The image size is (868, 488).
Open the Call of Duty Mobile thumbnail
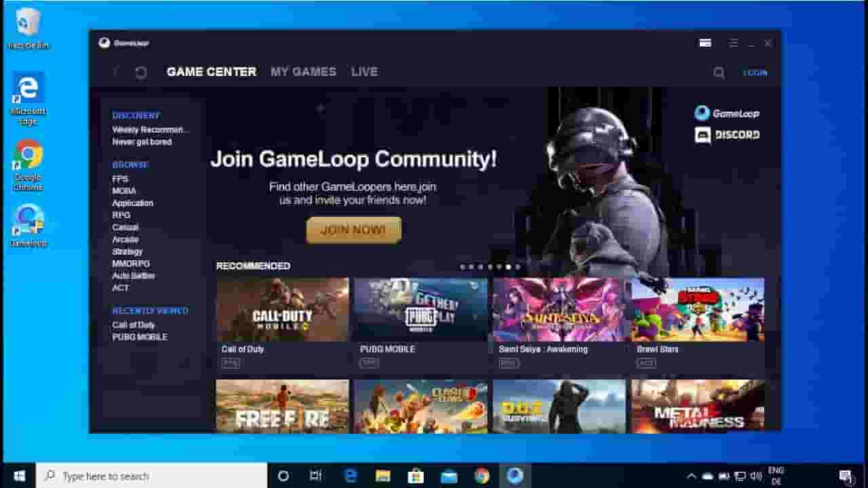click(282, 310)
